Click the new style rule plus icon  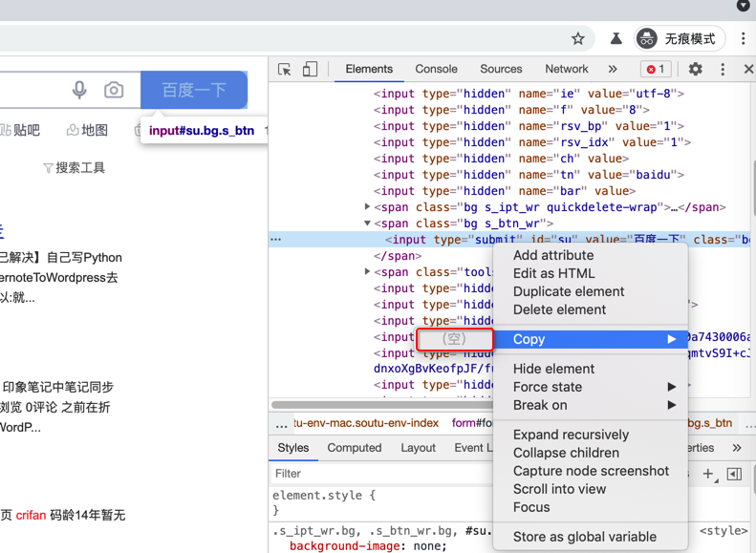click(x=708, y=474)
